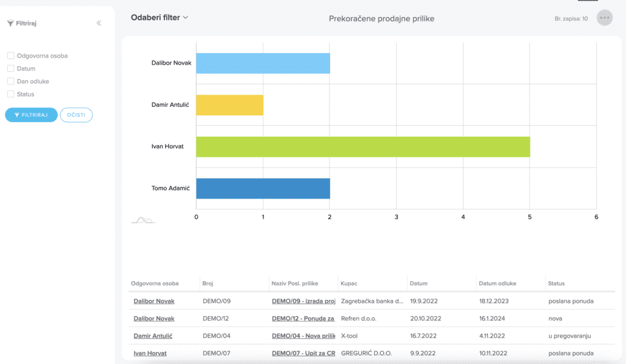The width and height of the screenshot is (626, 364).
Task: Click the funnel icon next to Filtriraj
Action: click(x=10, y=23)
